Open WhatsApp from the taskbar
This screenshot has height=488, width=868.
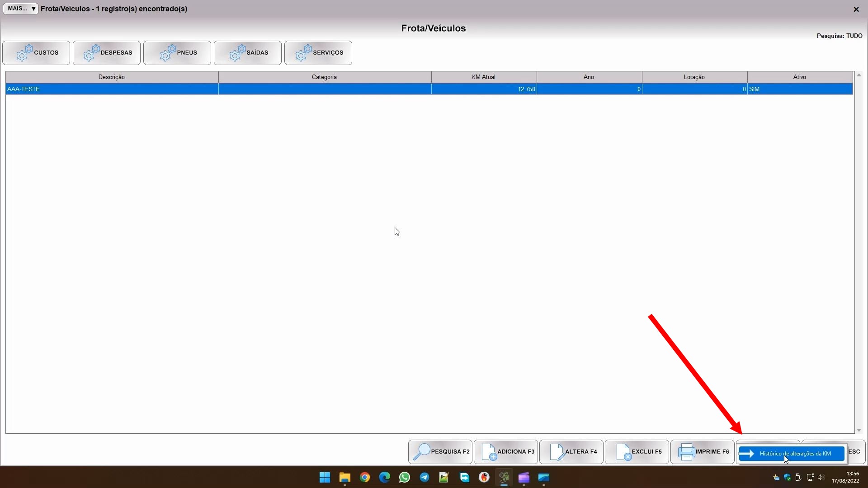point(405,478)
